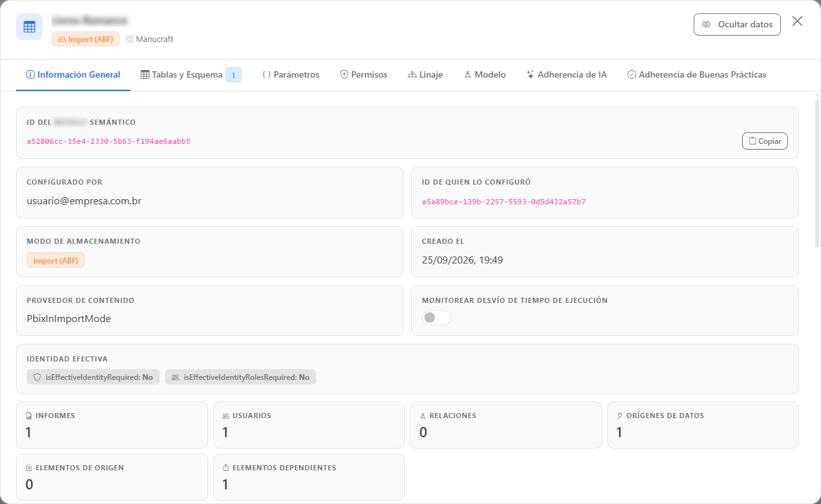This screenshot has height=504, width=821.
Task: Click the Import (ABF) header badge
Action: 86,39
